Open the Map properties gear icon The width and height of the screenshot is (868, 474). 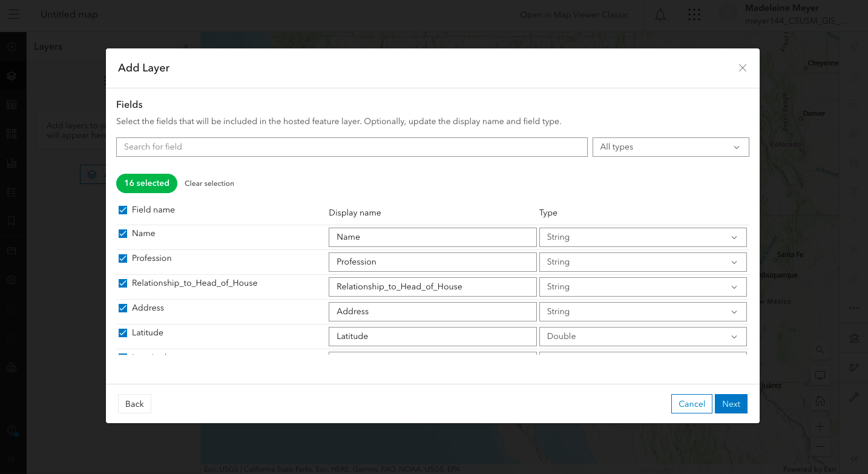pos(12,279)
